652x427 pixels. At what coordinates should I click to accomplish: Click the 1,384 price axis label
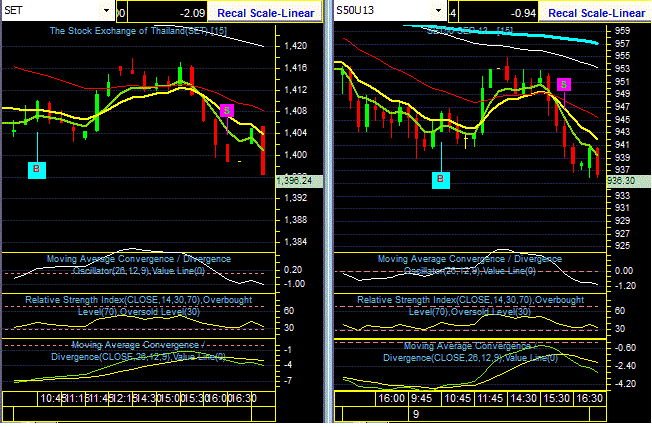[x=295, y=242]
